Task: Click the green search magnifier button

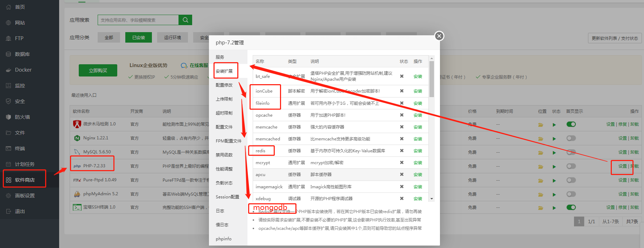Action: [x=185, y=20]
